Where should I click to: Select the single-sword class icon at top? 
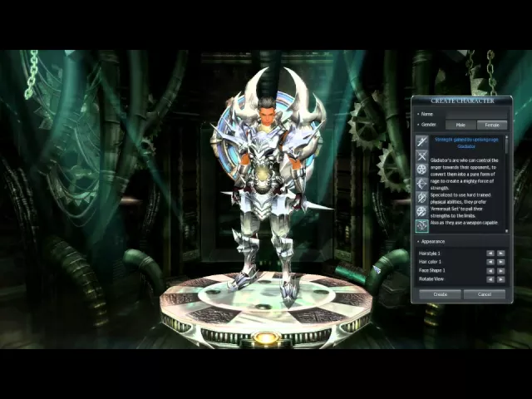421,141
